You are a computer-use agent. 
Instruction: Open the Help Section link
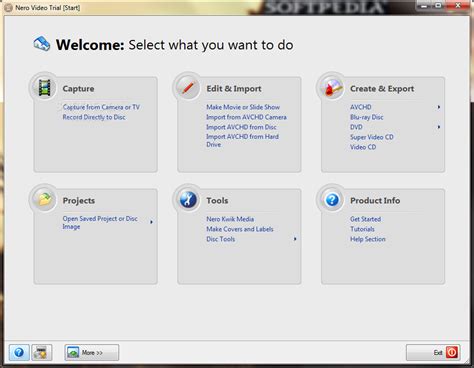pos(368,239)
